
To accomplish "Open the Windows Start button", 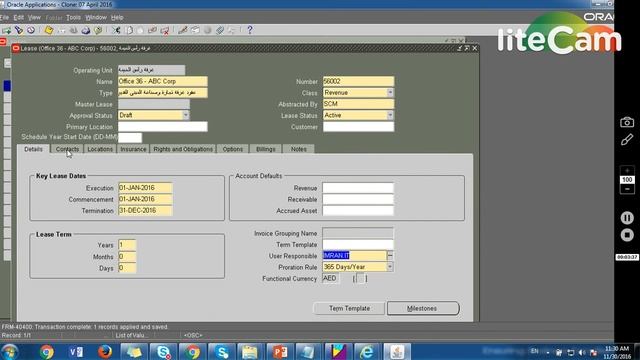I will (x=9, y=352).
